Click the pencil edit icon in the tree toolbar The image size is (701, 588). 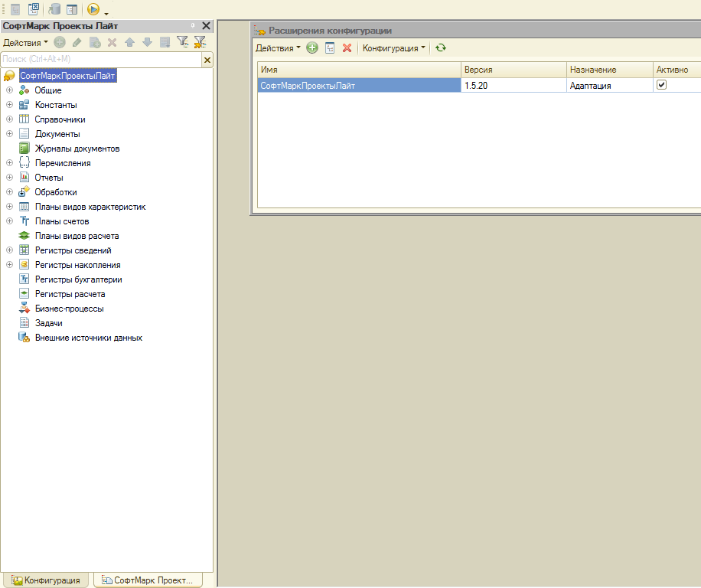click(77, 42)
